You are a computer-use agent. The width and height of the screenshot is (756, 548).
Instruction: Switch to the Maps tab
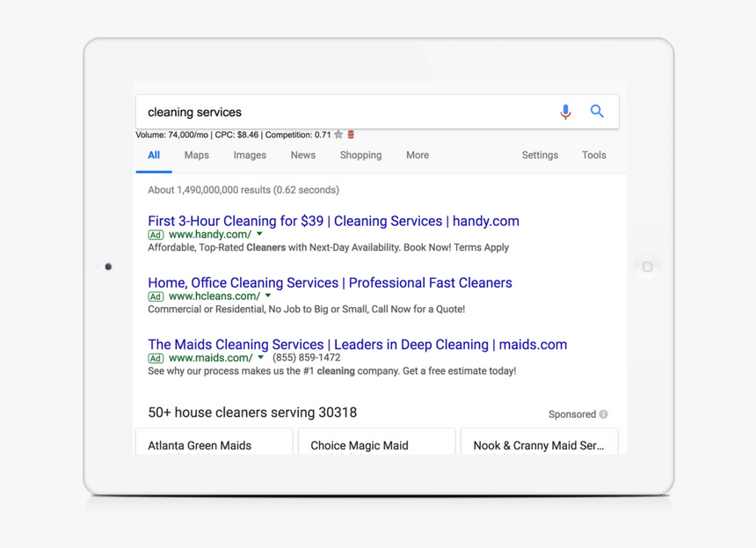coord(197,156)
